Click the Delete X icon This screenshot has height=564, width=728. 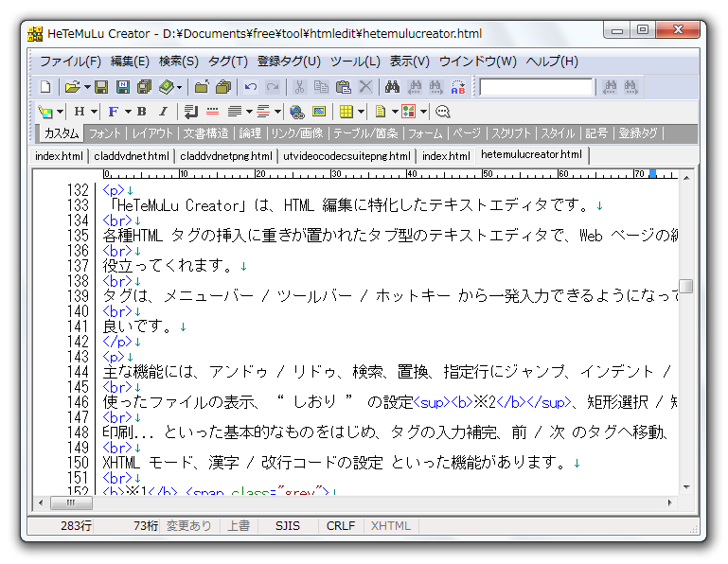pyautogui.click(x=365, y=87)
